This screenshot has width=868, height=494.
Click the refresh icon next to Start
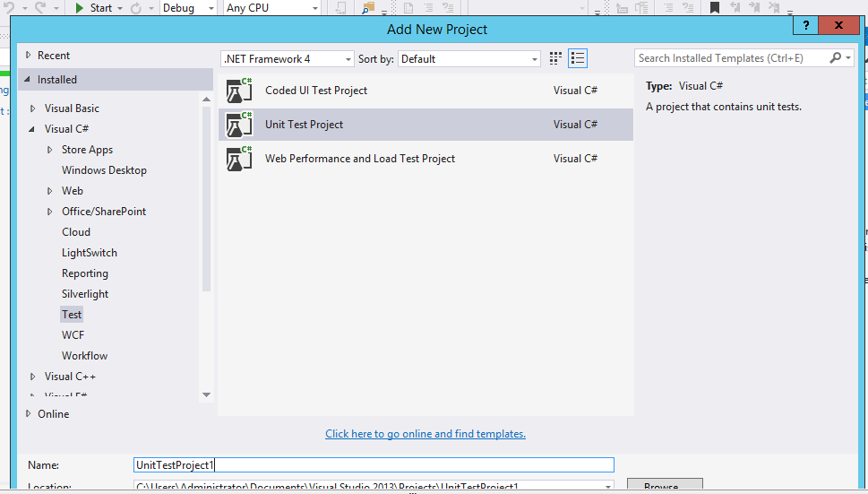pyautogui.click(x=135, y=8)
